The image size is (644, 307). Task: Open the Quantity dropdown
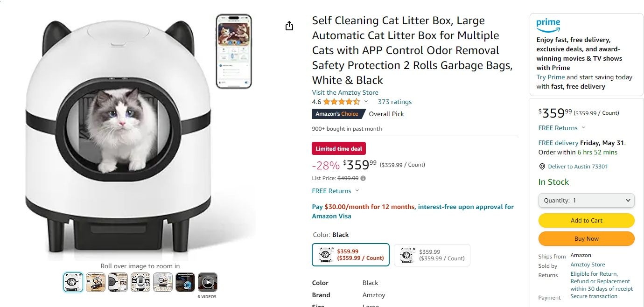point(586,200)
